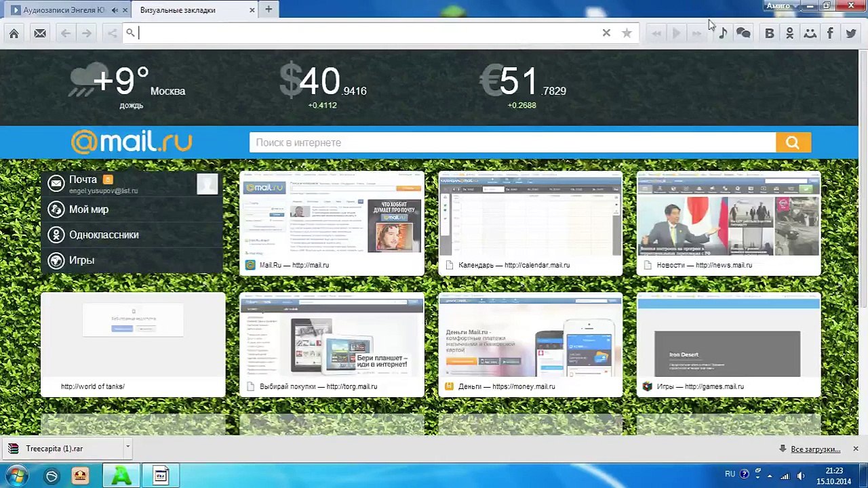Open the Moy Mir toolbar icon
The image size is (868, 488).
[810, 33]
